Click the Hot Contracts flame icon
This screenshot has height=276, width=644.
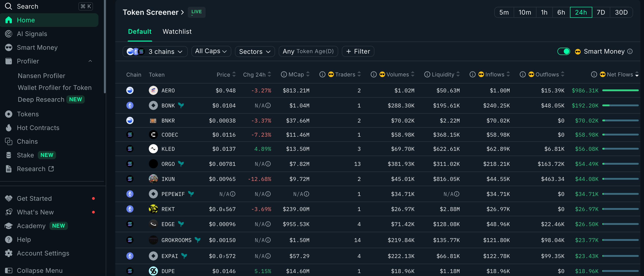point(9,128)
